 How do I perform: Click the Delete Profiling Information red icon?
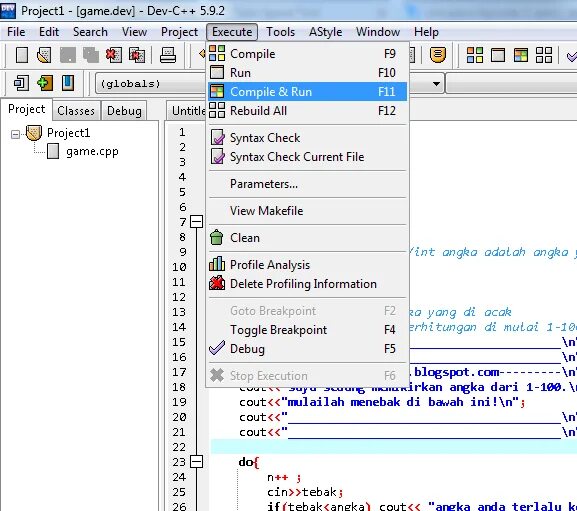[x=217, y=283]
